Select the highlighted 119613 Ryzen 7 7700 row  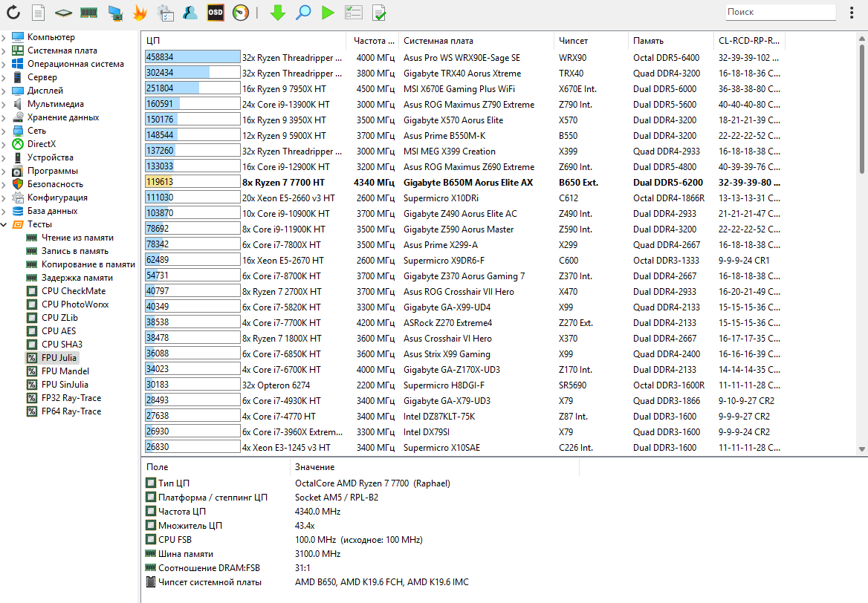[464, 183]
